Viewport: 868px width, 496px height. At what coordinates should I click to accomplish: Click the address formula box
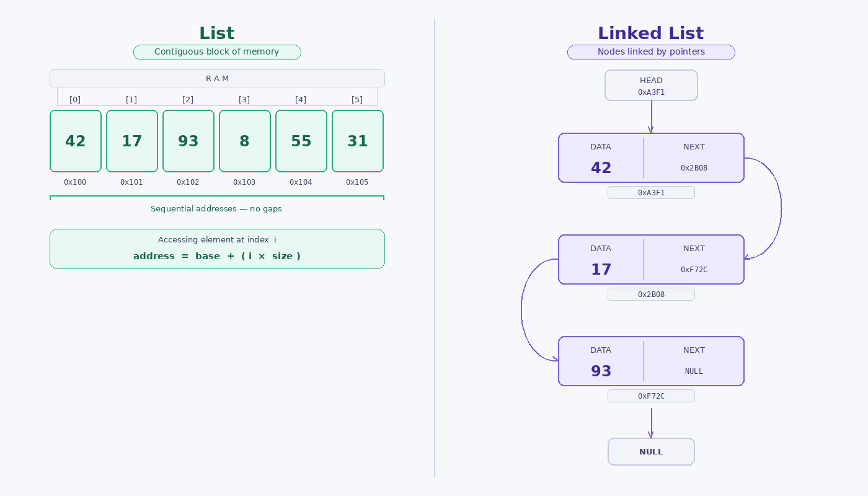(217, 249)
